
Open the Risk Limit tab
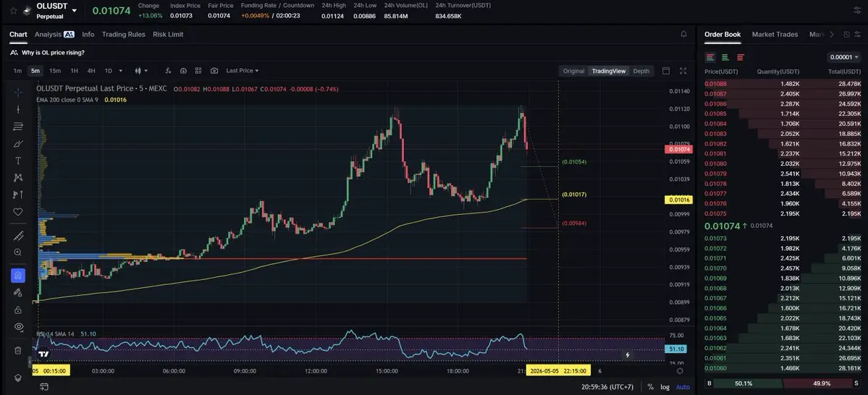pos(168,34)
